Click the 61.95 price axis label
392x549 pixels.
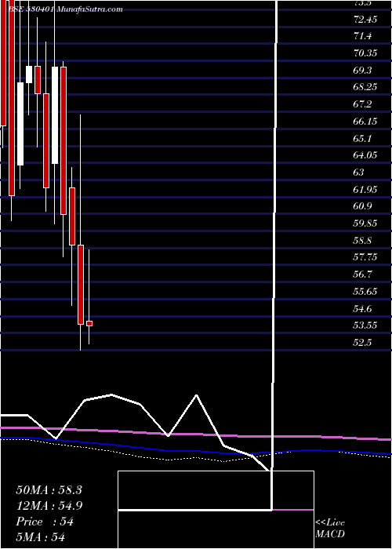click(x=365, y=190)
